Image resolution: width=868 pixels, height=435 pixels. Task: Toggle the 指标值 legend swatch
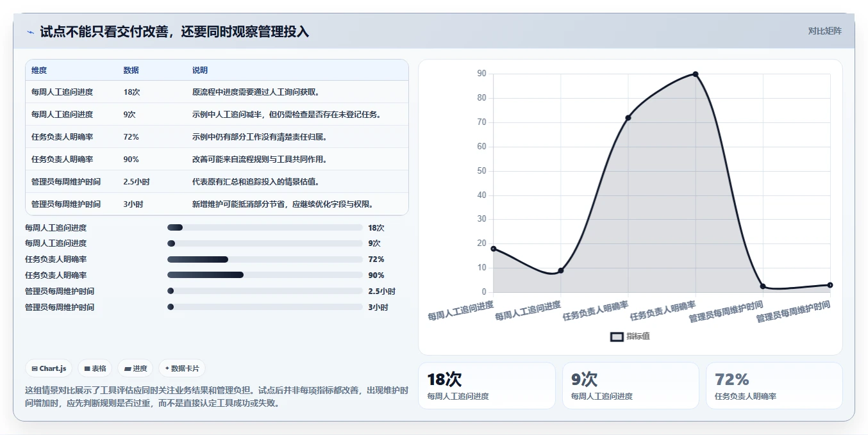617,336
